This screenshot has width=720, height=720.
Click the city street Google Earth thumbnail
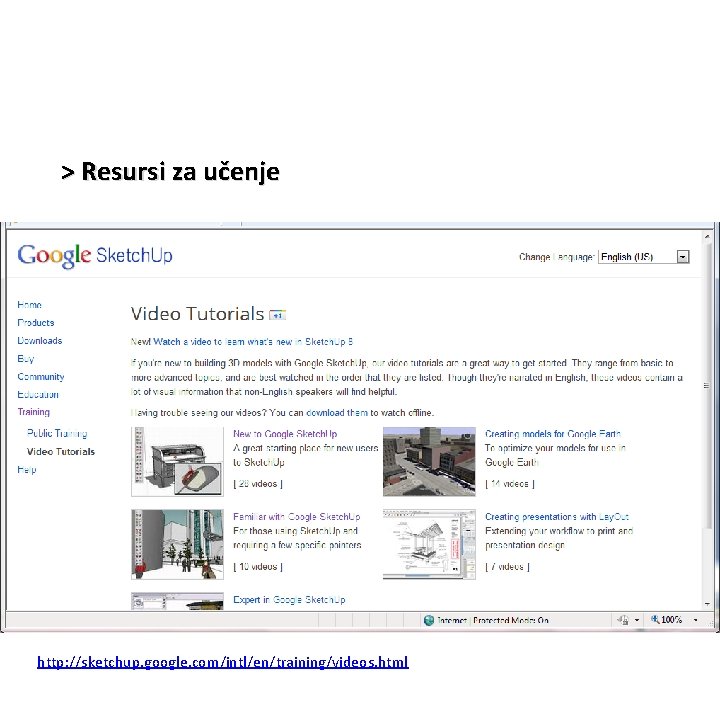tap(429, 461)
